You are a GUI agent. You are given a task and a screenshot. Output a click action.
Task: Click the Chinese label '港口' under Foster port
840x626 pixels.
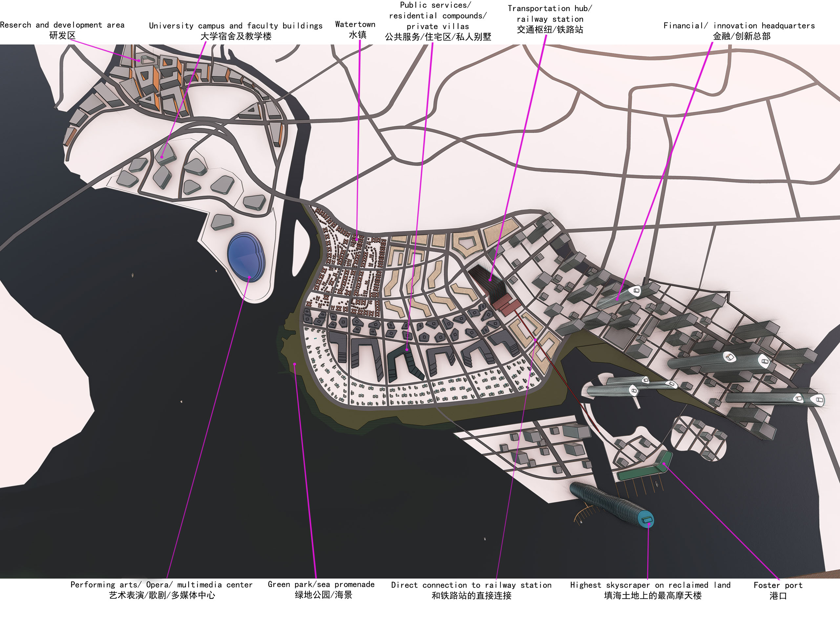[778, 596]
